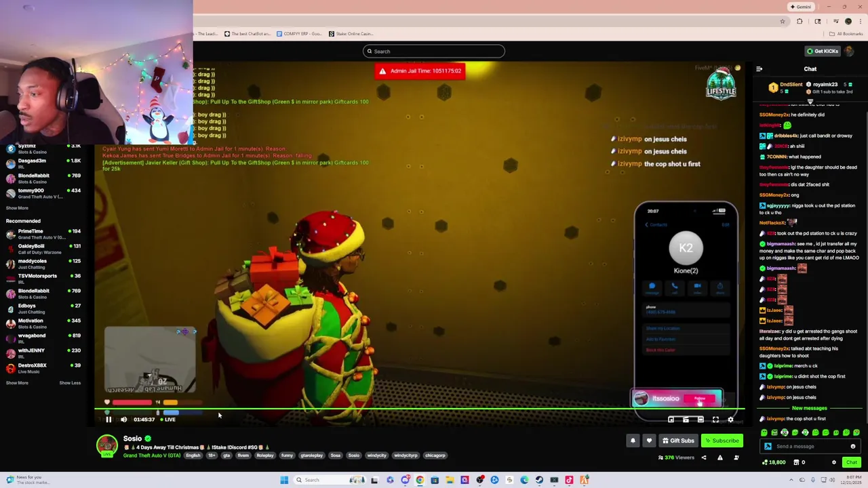The height and width of the screenshot is (488, 868).
Task: Open the Chrome extensions puzzle icon
Action: tap(800, 21)
